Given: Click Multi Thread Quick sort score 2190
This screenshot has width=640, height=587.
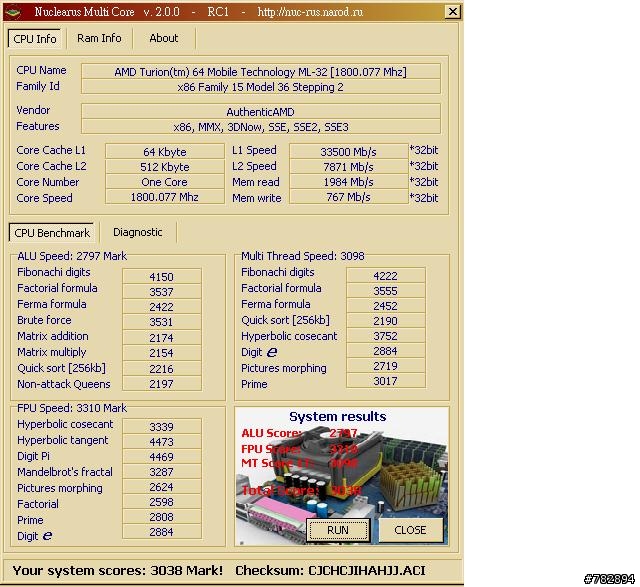Looking at the screenshot, I should (x=386, y=321).
